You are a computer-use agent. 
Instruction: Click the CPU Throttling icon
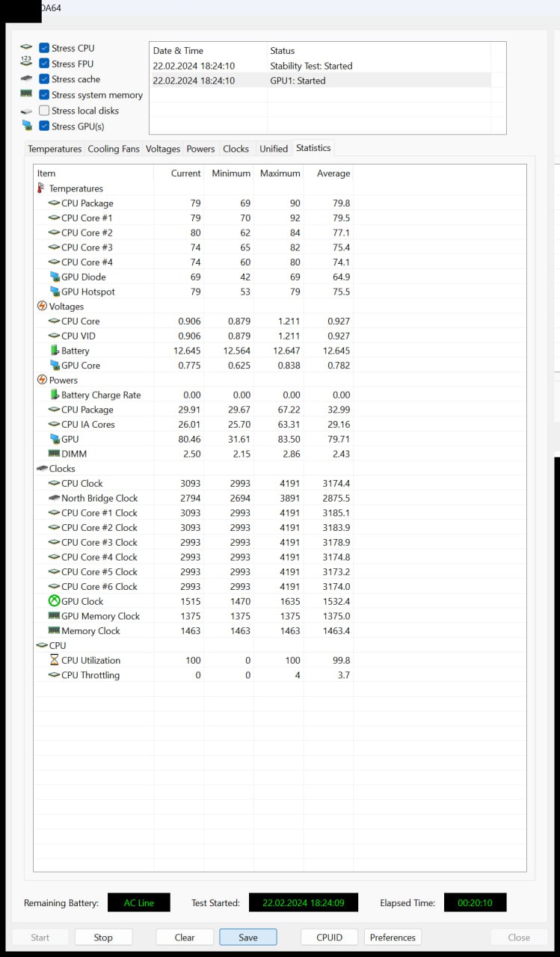pos(54,675)
